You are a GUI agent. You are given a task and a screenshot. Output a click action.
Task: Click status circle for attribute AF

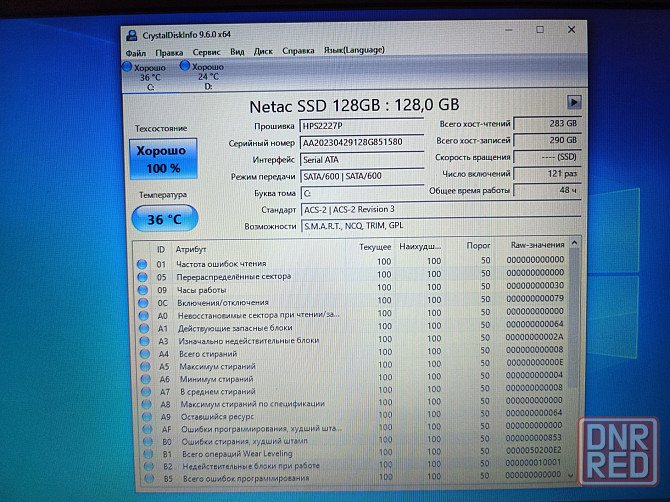click(147, 429)
